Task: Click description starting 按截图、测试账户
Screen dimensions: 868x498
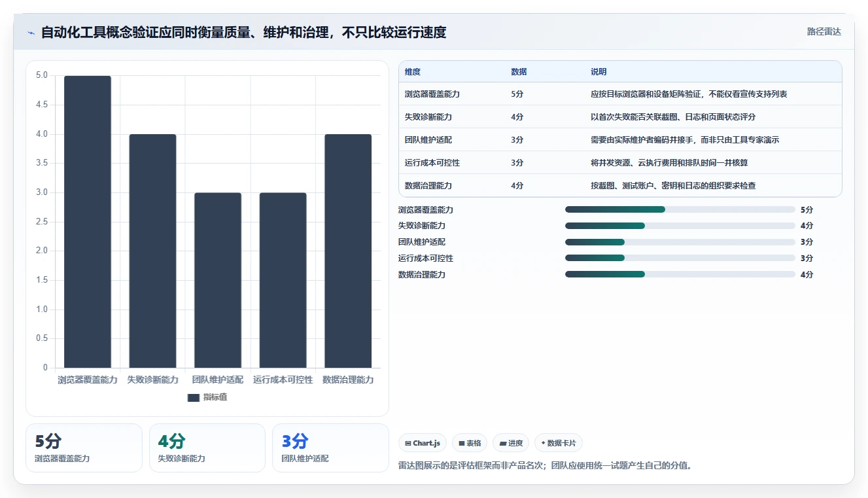Action: [x=673, y=186]
